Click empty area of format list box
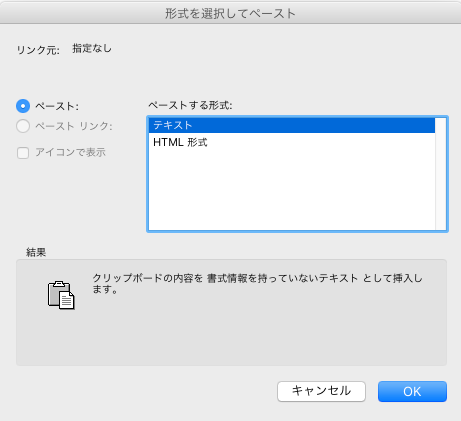 [x=292, y=190]
